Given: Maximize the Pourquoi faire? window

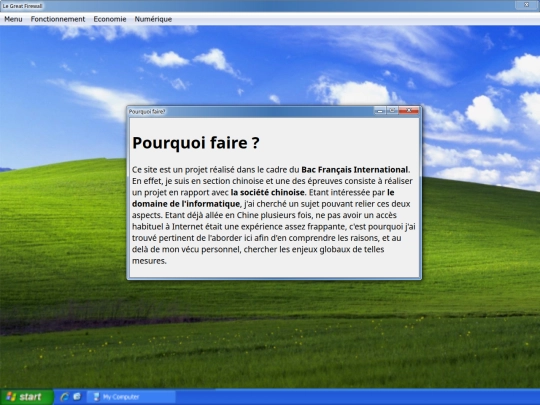Looking at the screenshot, I should point(392,111).
